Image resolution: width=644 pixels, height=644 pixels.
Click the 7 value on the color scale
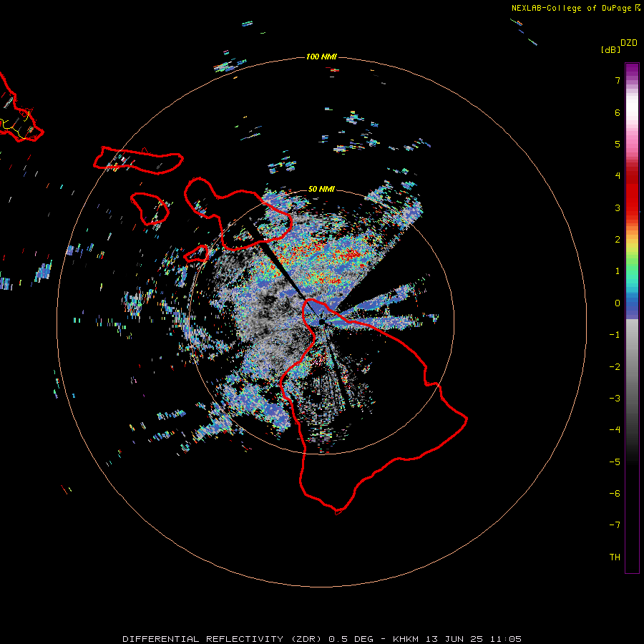(618, 80)
